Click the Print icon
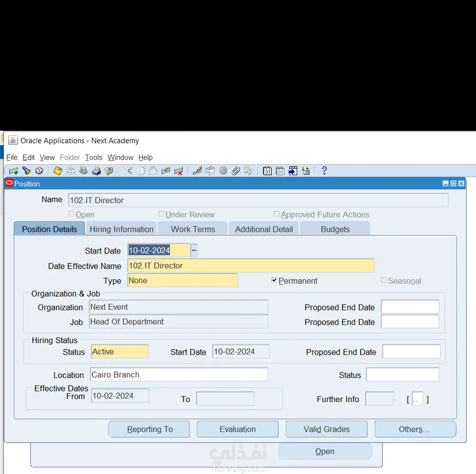The image size is (476, 474). coord(96,171)
